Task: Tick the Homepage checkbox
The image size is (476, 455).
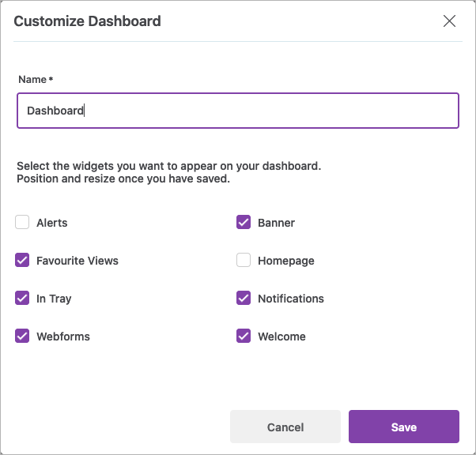Action: point(244,261)
